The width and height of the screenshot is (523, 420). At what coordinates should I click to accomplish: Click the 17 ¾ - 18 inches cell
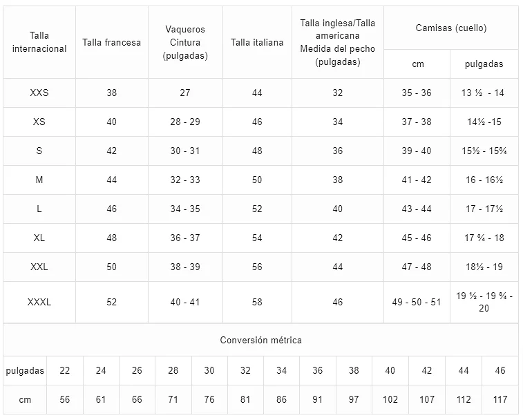click(484, 238)
